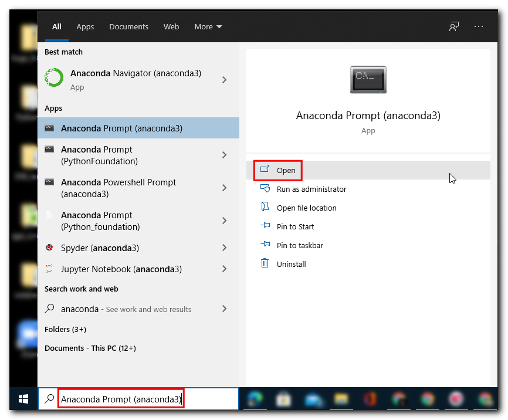
Task: Open the three-dot options menu
Action: [x=479, y=26]
